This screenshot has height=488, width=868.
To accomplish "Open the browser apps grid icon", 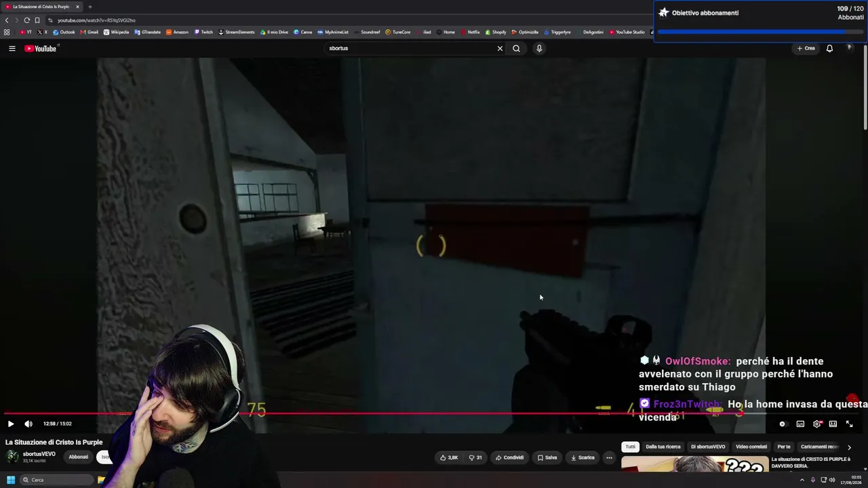I will [x=7, y=32].
